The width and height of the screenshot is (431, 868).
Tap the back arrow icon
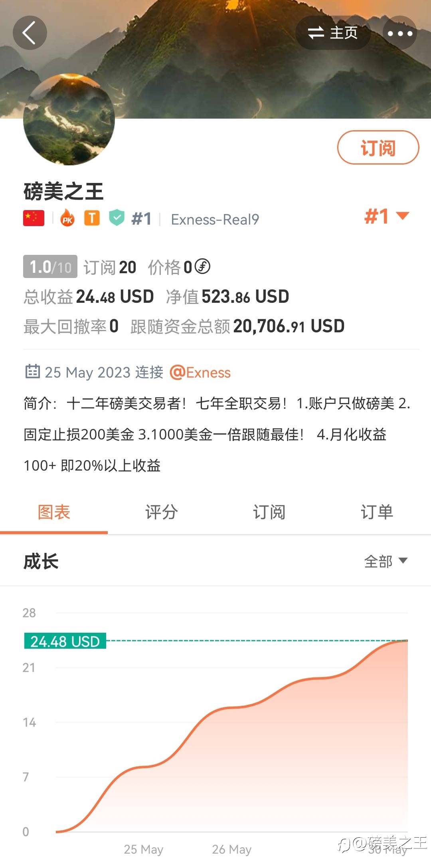30,33
